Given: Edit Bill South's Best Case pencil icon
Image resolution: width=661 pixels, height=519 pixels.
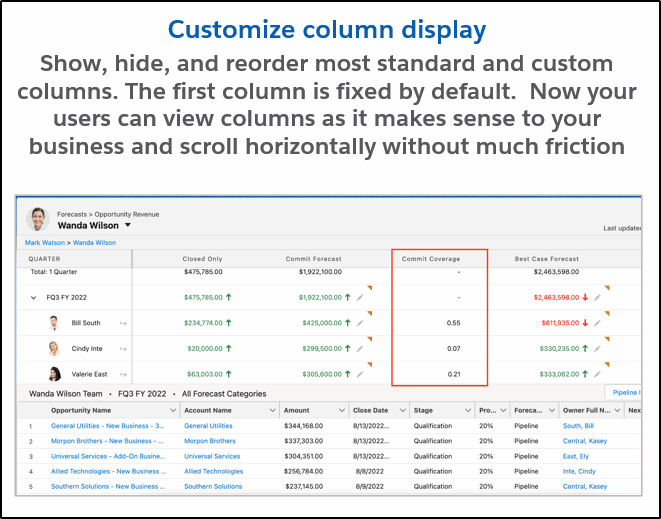Looking at the screenshot, I should [597, 323].
